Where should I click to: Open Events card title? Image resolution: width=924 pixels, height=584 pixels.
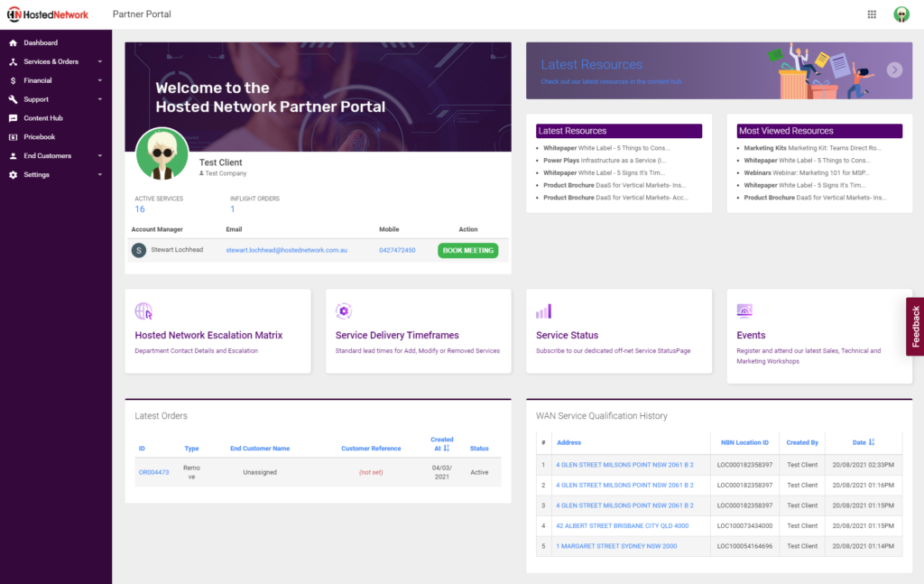click(x=751, y=335)
